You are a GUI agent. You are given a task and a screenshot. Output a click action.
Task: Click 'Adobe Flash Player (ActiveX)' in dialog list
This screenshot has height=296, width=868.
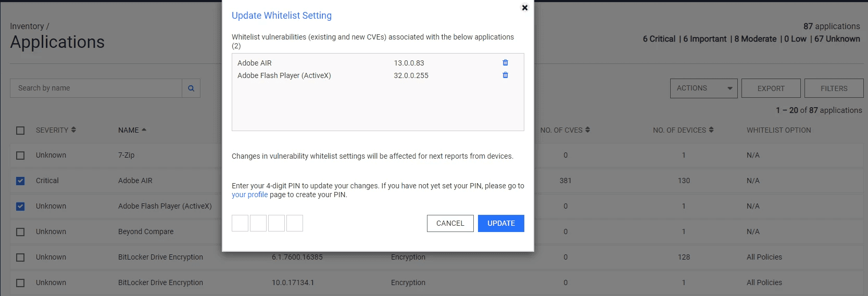click(x=284, y=75)
